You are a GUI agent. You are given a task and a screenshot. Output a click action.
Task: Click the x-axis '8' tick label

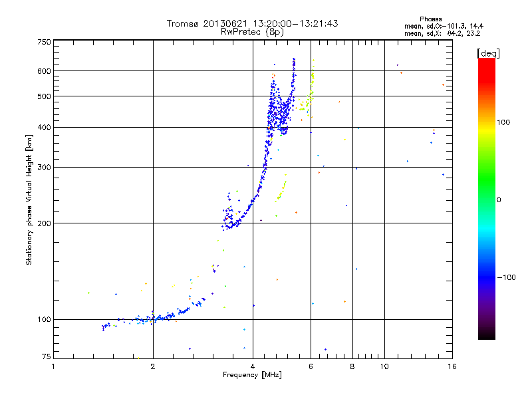[352, 366]
